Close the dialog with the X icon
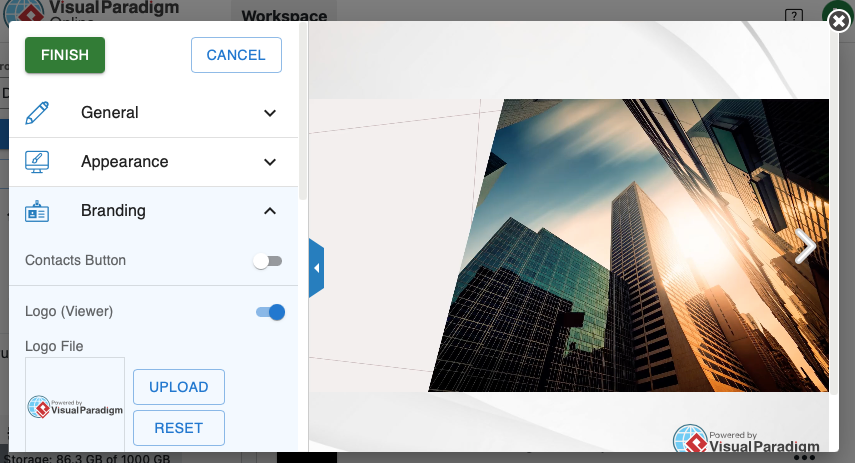The image size is (855, 463). [x=839, y=20]
